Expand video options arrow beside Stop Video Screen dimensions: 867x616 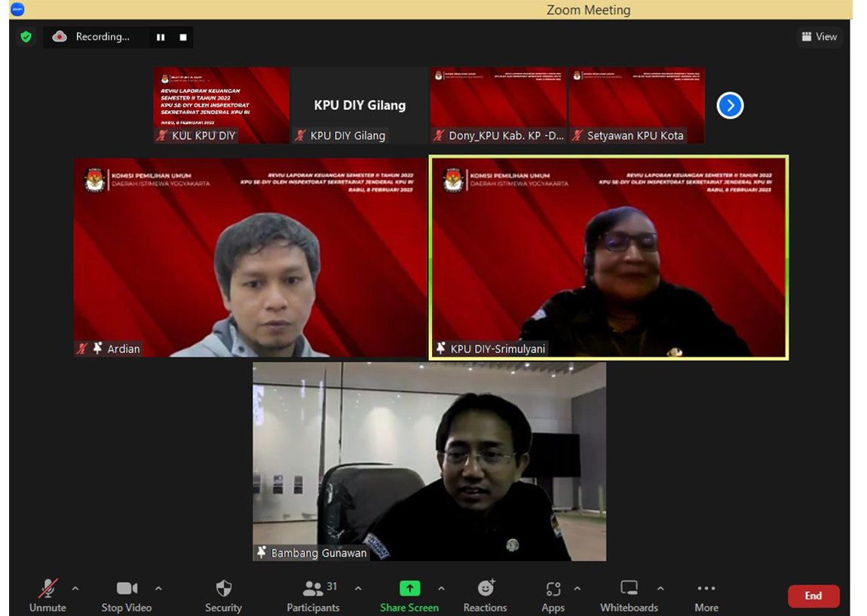coord(158,588)
